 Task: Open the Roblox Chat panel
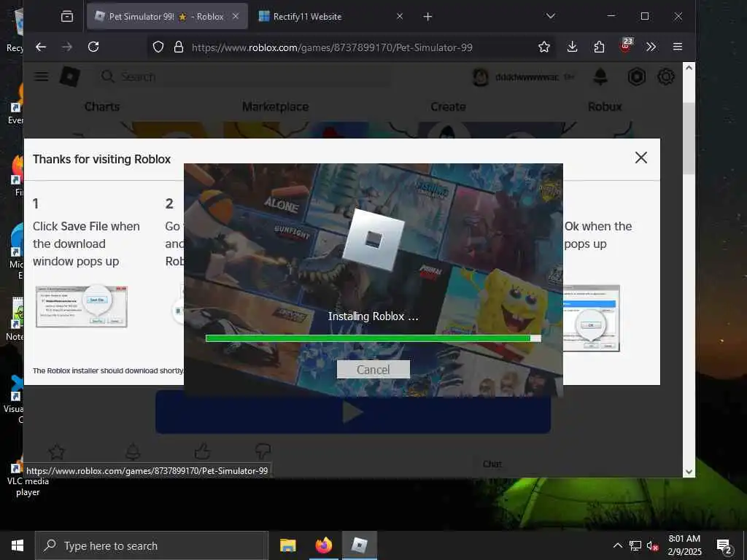click(x=492, y=464)
